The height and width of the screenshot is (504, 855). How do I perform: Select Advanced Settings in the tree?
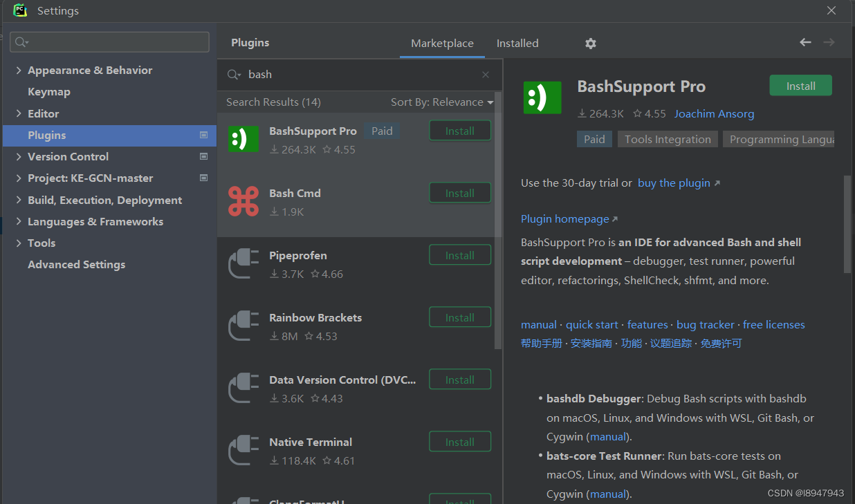click(76, 265)
